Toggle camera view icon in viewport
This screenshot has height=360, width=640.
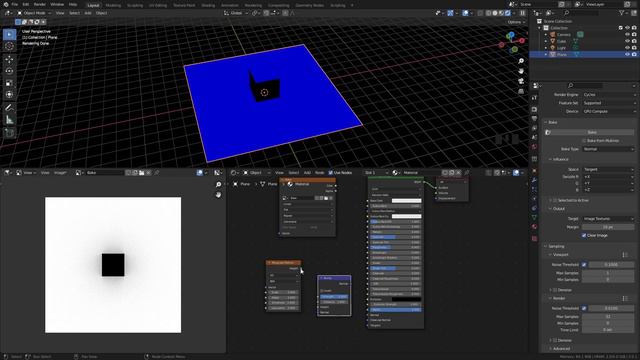point(521,81)
